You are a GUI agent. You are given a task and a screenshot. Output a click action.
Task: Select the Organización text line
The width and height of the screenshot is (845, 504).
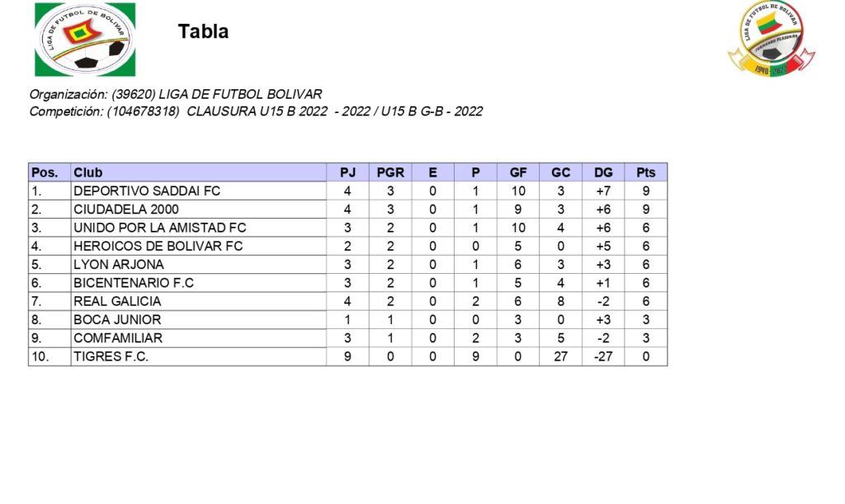[x=176, y=94]
